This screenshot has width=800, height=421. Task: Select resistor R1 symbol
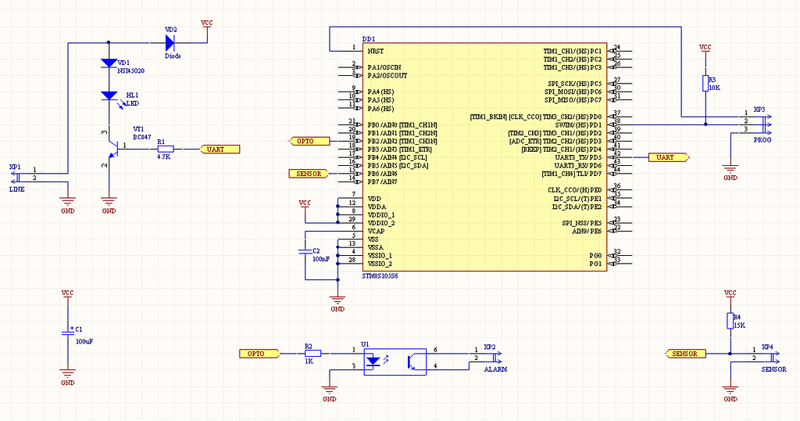[x=165, y=149]
